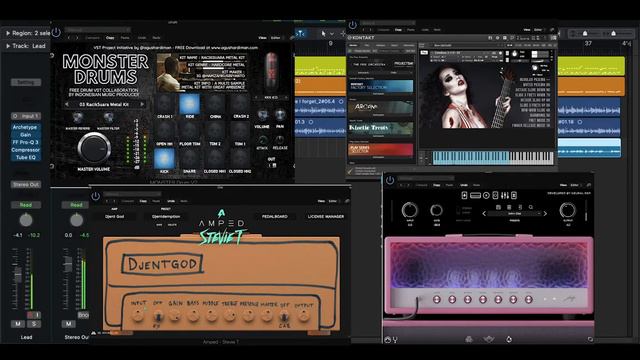This screenshot has width=640, height=360.
Task: Click the Stereo Out output slot
Action: point(26,184)
